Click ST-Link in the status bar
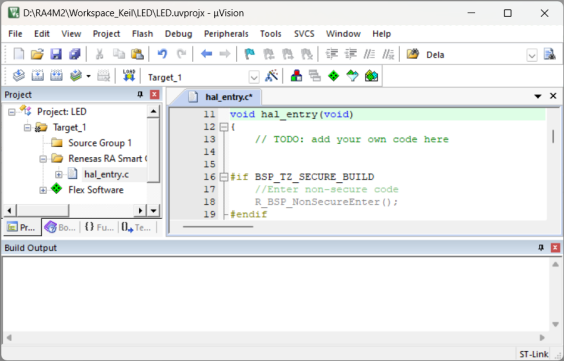The height and width of the screenshot is (361, 564). (x=534, y=354)
